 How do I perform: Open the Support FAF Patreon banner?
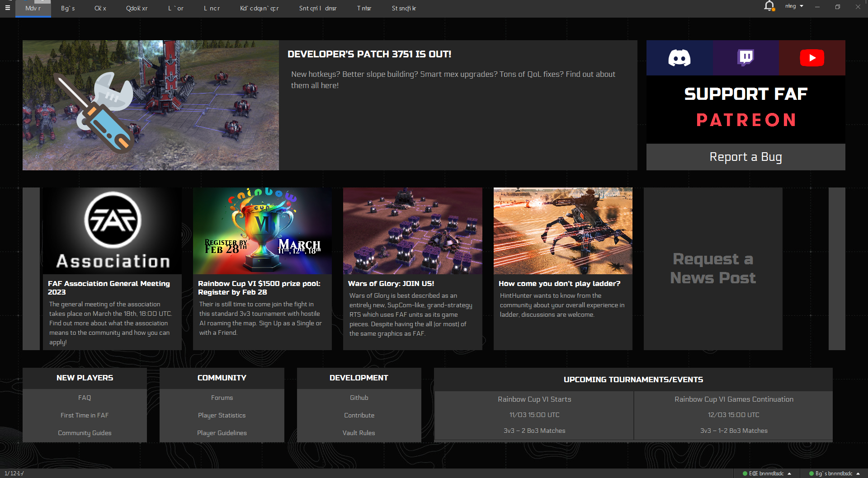click(x=746, y=109)
